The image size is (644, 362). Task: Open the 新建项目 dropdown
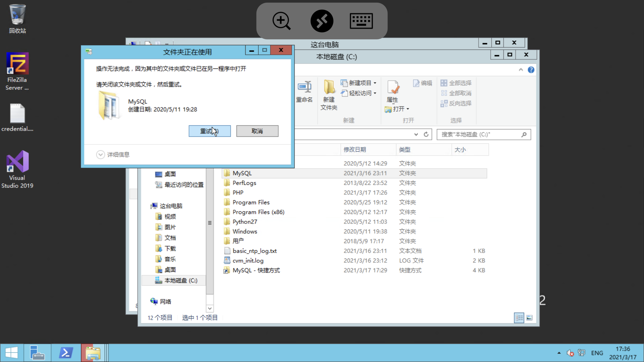pos(359,83)
